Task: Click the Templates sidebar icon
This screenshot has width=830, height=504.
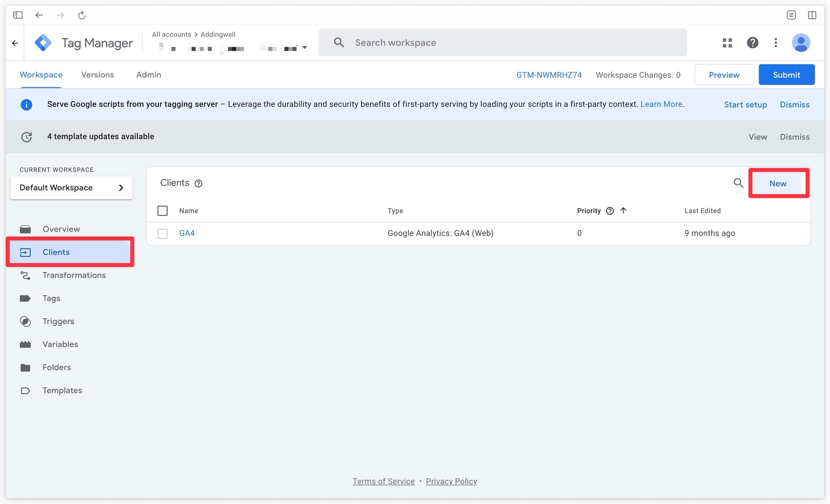Action: pyautogui.click(x=25, y=391)
